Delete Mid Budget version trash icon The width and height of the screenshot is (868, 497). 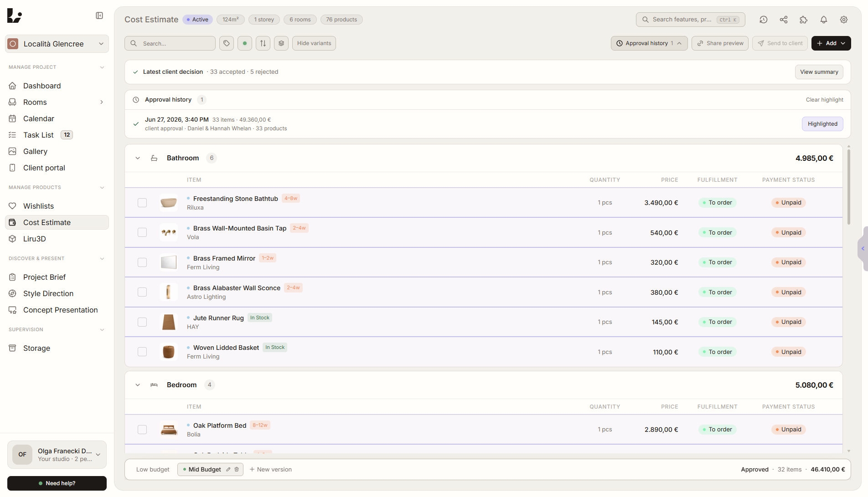pyautogui.click(x=237, y=469)
